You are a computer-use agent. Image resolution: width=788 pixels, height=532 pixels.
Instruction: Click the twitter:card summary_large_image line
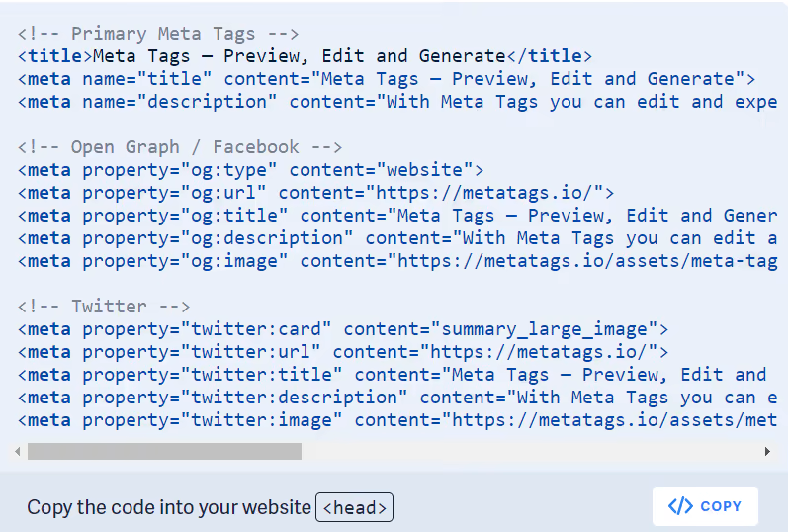pos(343,329)
